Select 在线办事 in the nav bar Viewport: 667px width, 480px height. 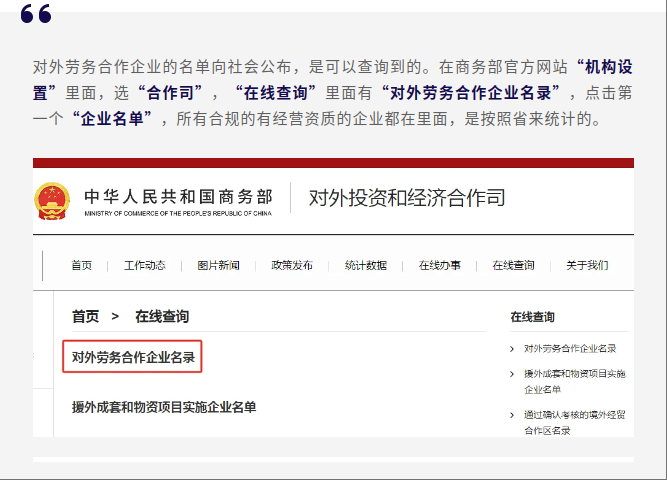click(439, 266)
